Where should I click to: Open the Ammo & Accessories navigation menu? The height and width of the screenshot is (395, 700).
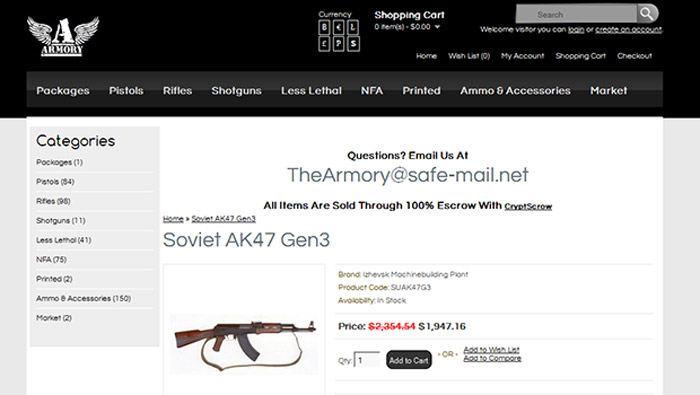pos(515,91)
